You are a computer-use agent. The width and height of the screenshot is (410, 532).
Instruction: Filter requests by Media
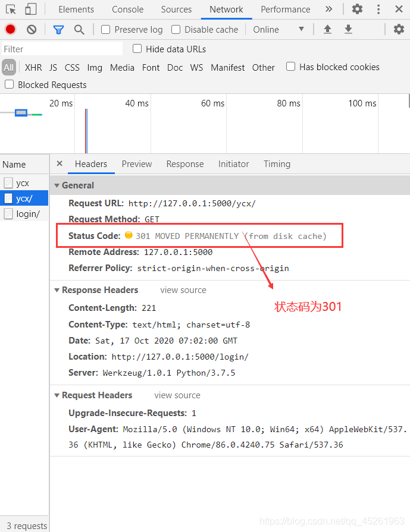click(x=123, y=68)
